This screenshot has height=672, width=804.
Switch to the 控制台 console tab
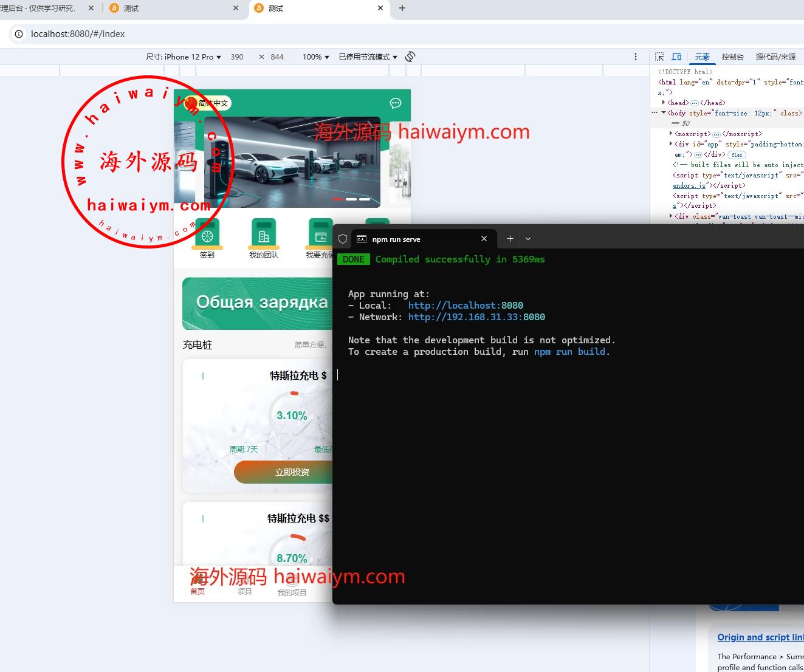coord(732,57)
